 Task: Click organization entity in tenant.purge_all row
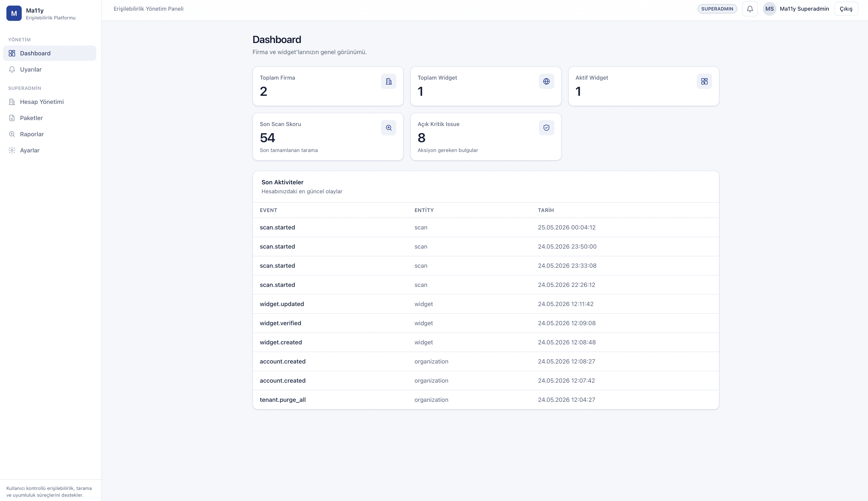pos(431,400)
